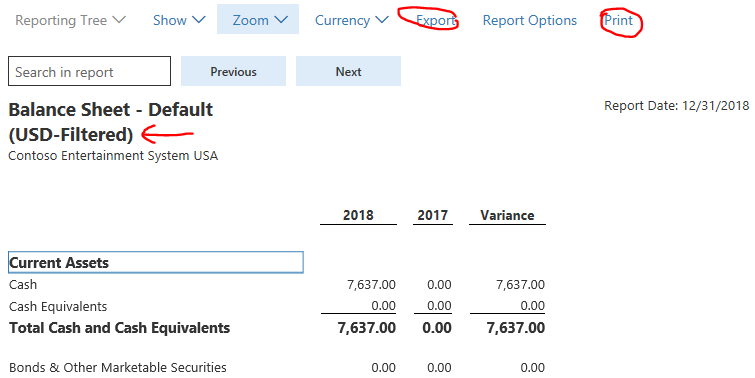Click the Variance total 7,637.00 in bold
The width and height of the screenshot is (755, 378).
pyautogui.click(x=516, y=328)
